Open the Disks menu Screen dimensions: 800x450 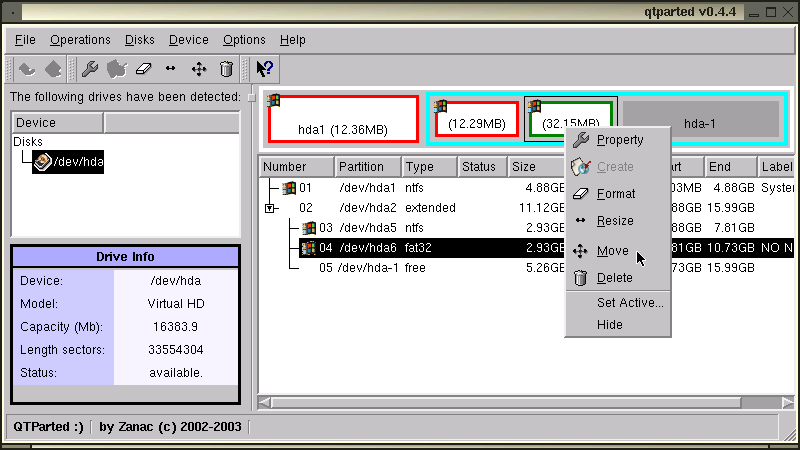(139, 40)
